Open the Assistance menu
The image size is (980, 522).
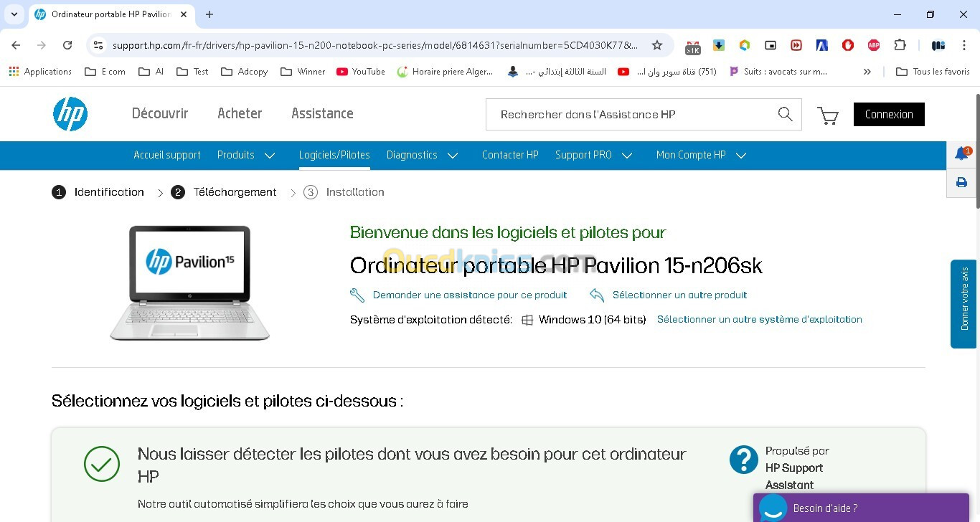coord(322,113)
